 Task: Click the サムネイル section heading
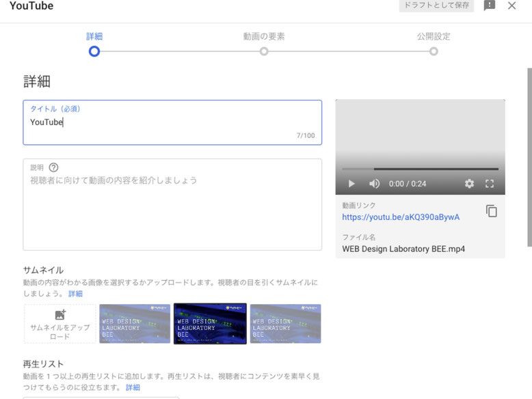tap(43, 270)
